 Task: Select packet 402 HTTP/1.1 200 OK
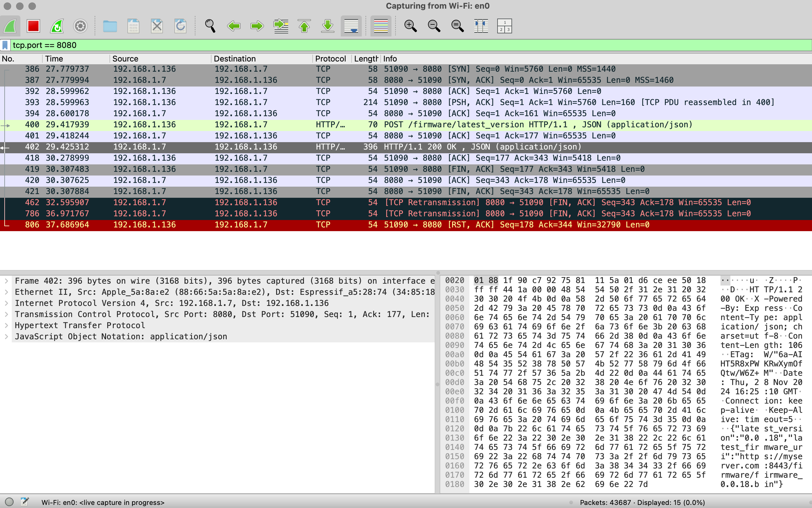406,147
